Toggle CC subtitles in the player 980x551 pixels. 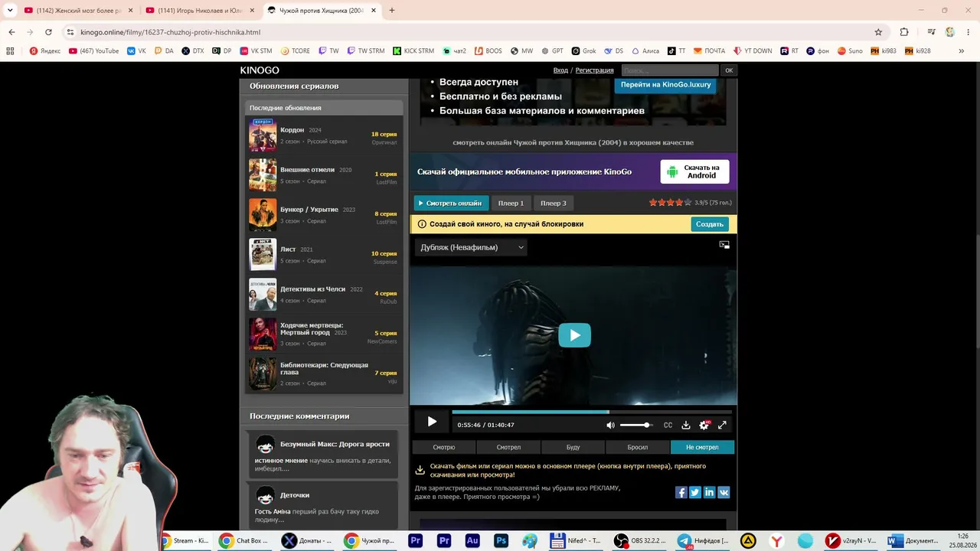[x=668, y=425]
